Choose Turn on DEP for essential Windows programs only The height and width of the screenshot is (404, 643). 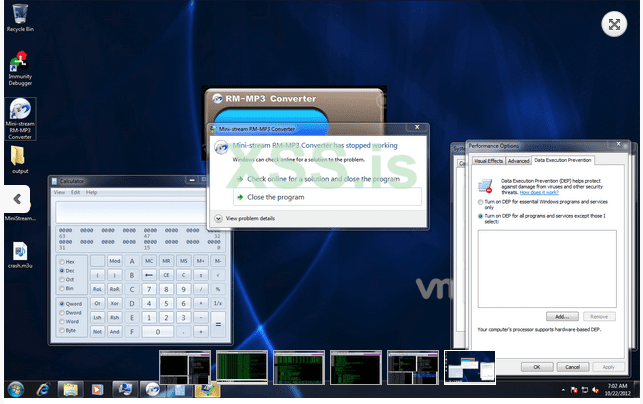480,203
